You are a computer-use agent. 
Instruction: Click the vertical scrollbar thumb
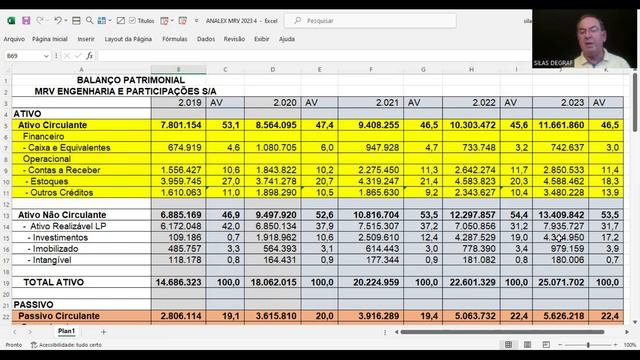pyautogui.click(x=635, y=103)
